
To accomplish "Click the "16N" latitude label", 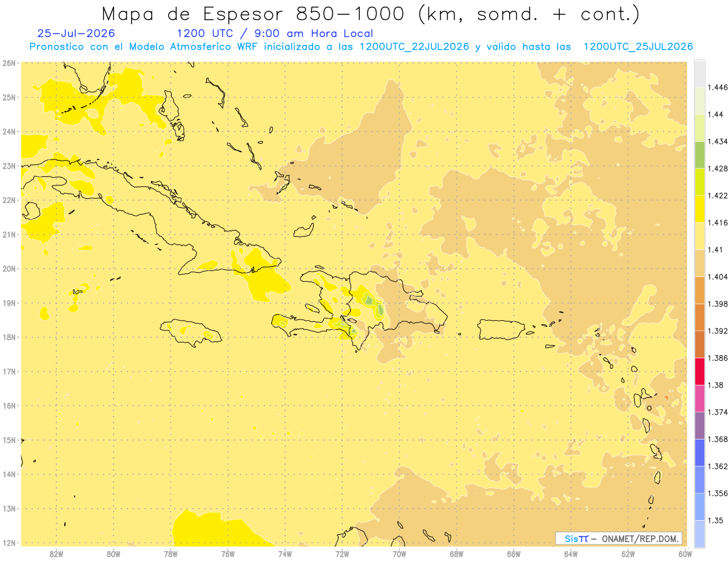I will click(x=9, y=406).
